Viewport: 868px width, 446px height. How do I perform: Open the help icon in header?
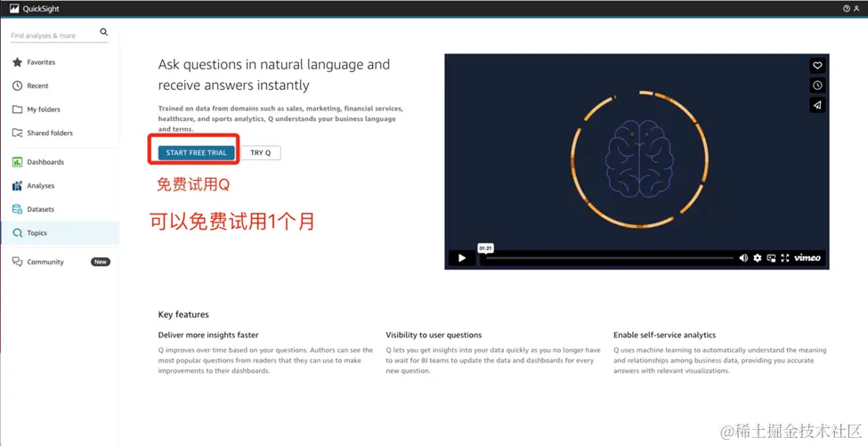coord(847,9)
